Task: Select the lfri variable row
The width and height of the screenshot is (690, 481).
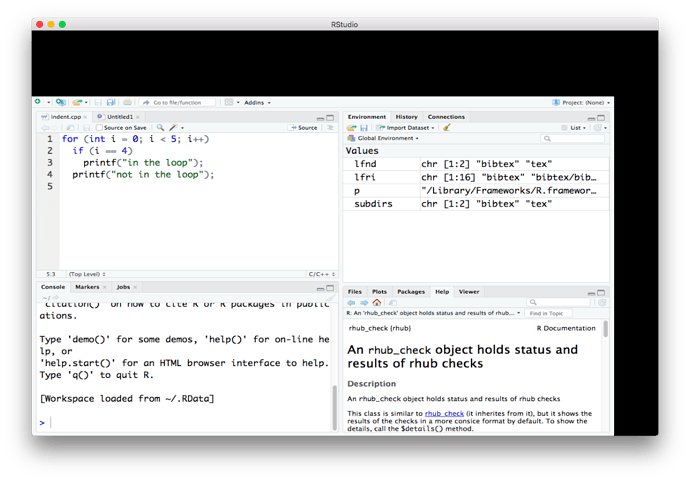Action: pos(476,177)
